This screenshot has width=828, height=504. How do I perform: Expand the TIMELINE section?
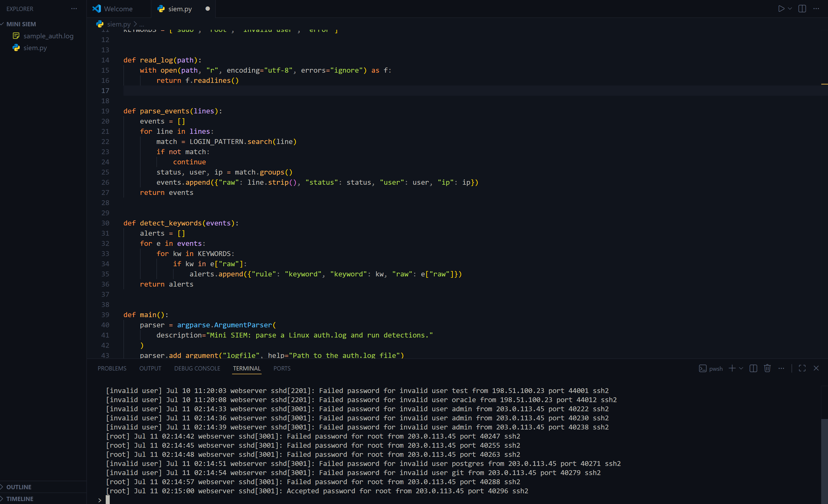click(x=20, y=499)
